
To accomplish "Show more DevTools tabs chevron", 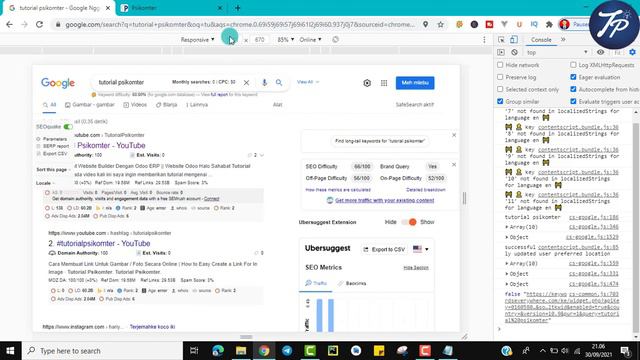I will 563,40.
